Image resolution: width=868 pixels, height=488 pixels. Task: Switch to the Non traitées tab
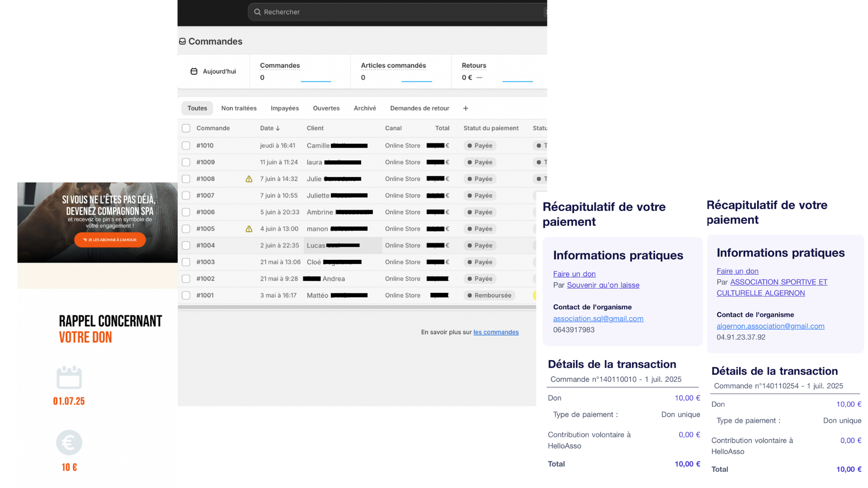pos(239,108)
